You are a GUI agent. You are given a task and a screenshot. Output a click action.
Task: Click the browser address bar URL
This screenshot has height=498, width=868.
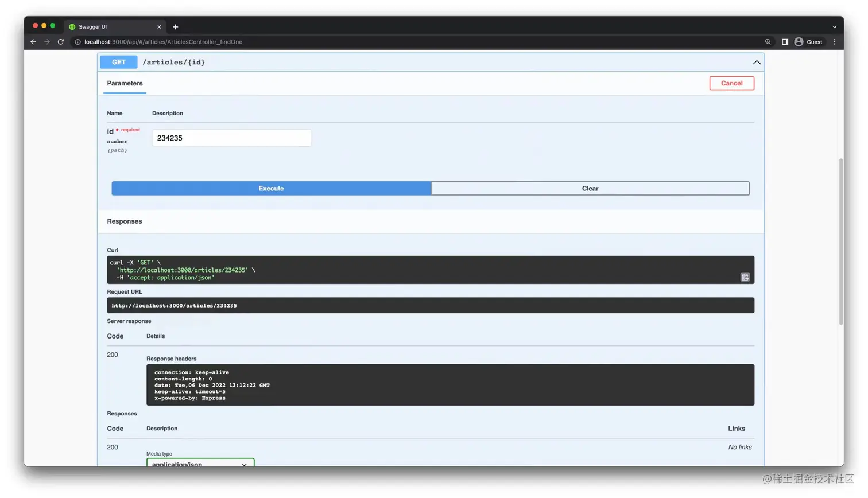164,42
